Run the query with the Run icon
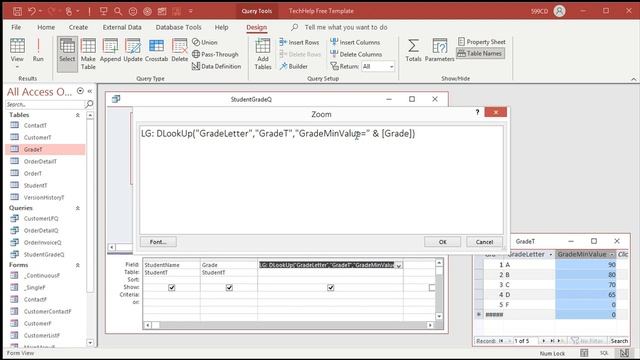 click(38, 50)
